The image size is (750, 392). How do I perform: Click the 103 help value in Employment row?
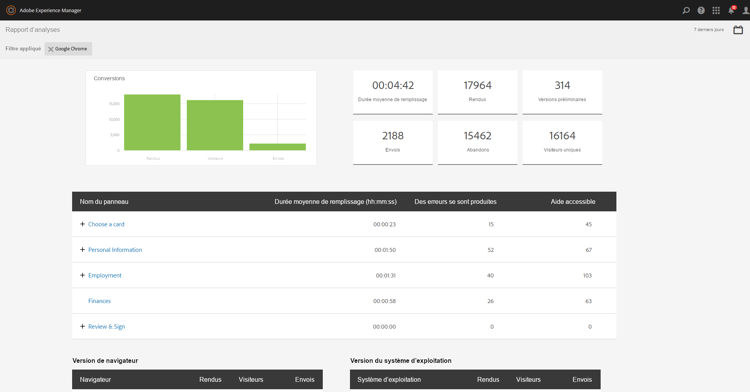(587, 275)
